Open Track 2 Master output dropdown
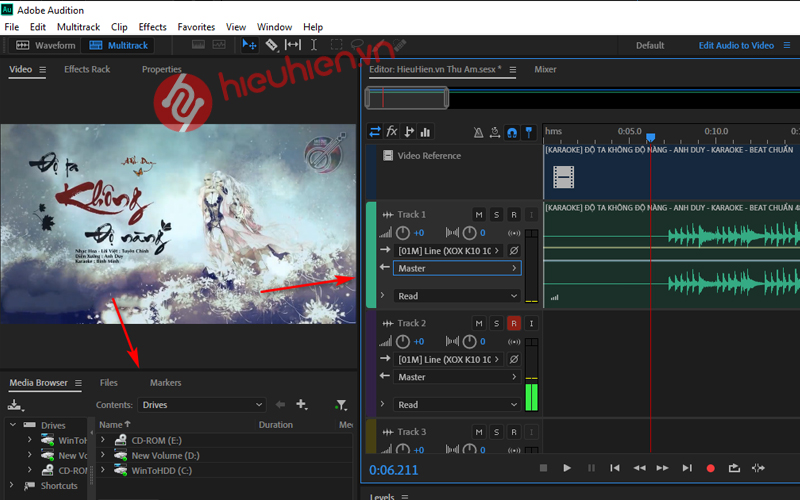Viewport: 800px width, 500px height. [x=457, y=377]
